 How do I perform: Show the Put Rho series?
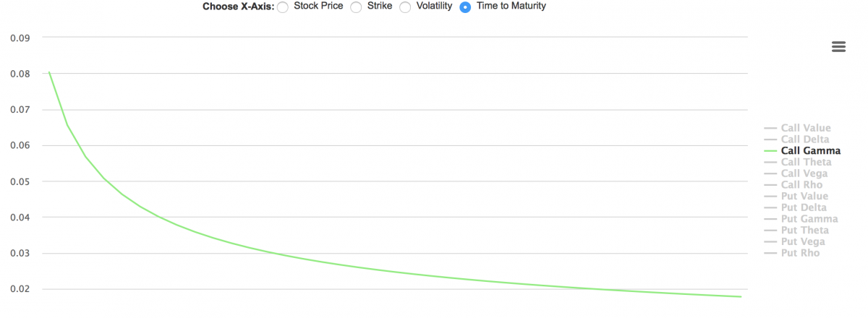click(800, 253)
